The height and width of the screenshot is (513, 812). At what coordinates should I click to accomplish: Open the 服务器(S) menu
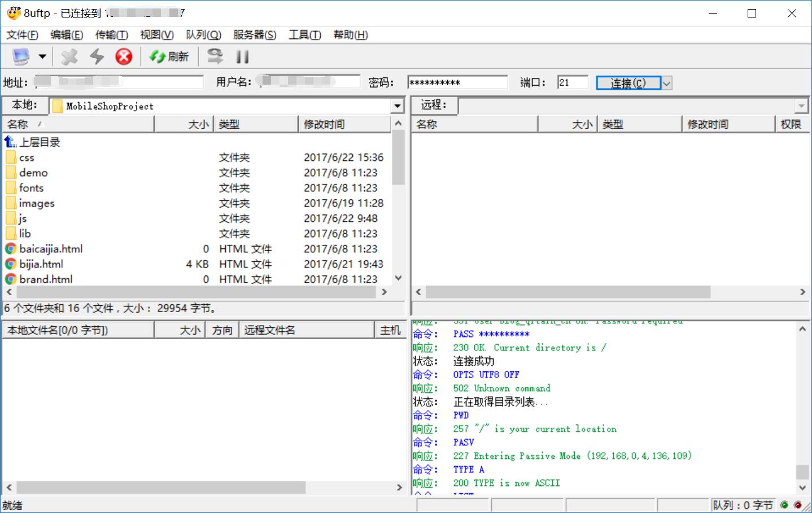(x=255, y=35)
